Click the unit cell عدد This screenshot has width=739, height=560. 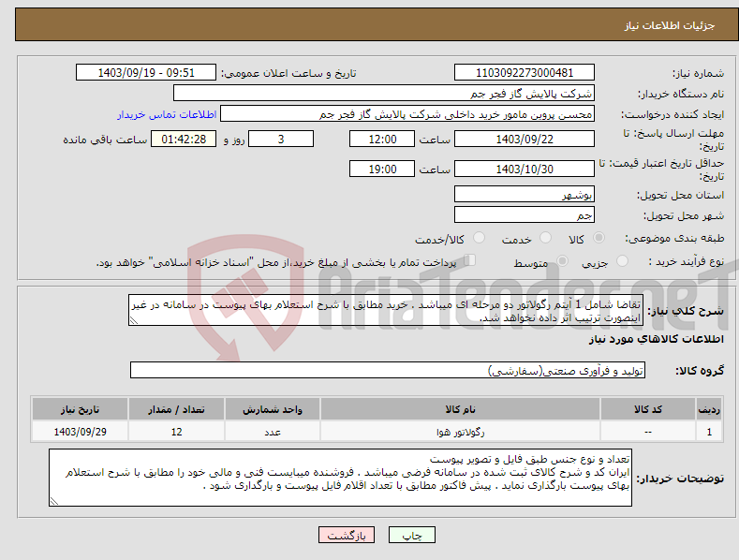coord(273,432)
